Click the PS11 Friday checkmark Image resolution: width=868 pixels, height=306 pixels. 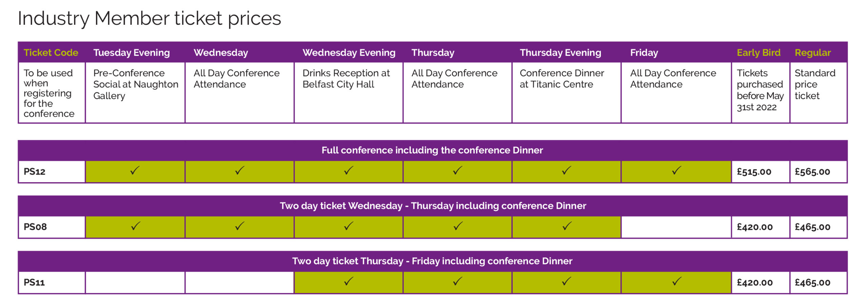[x=676, y=281]
